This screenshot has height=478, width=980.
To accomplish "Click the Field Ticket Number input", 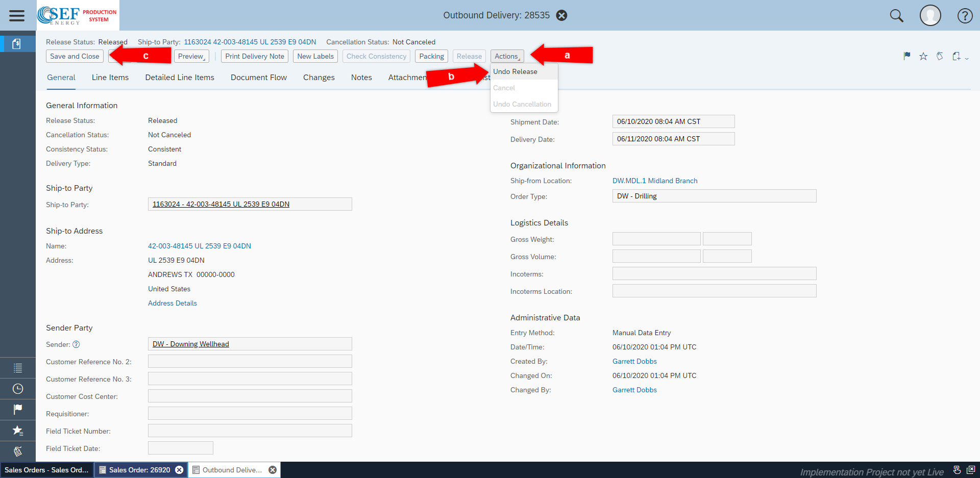I will pyautogui.click(x=250, y=431).
